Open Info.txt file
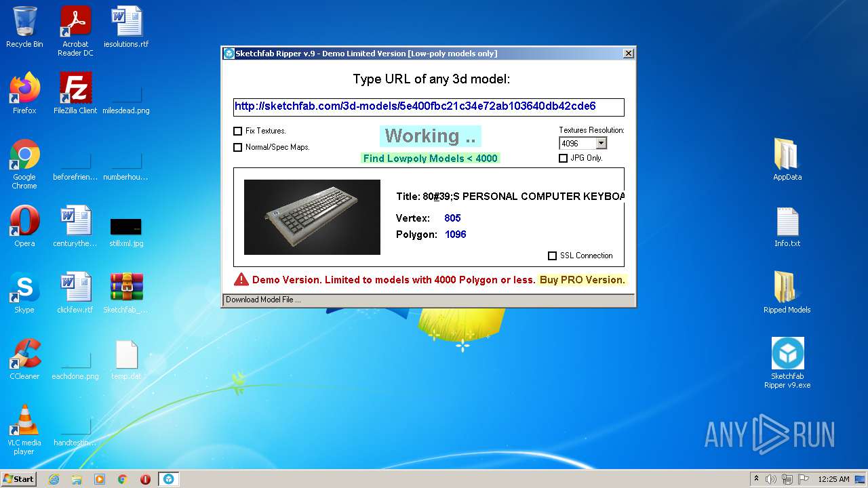Image resolution: width=868 pixels, height=488 pixels. point(787,226)
